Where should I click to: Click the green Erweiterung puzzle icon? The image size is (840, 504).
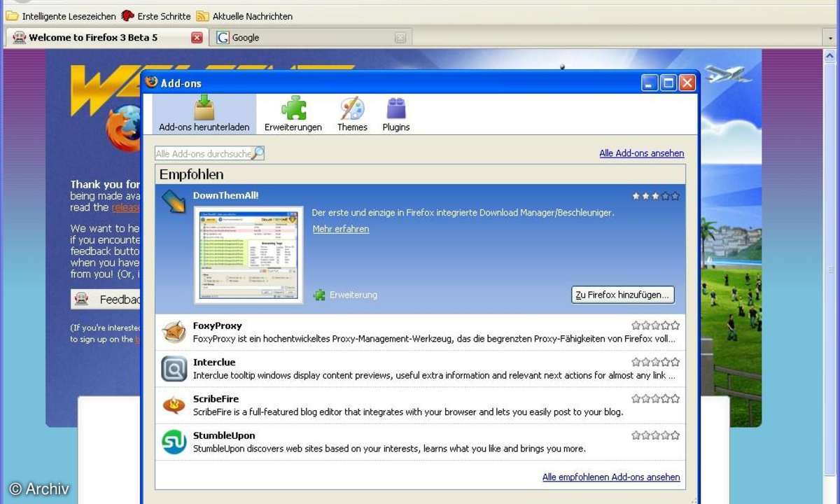pyautogui.click(x=319, y=295)
